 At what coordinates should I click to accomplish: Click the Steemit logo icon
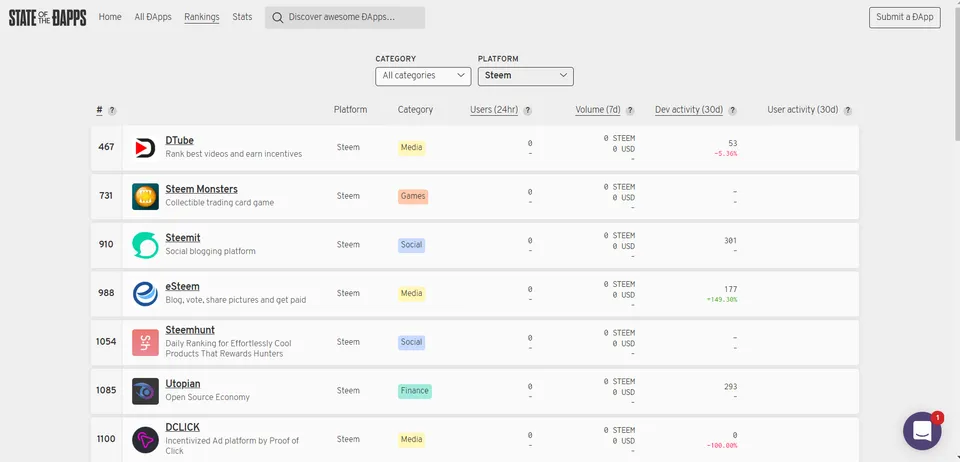(x=145, y=245)
